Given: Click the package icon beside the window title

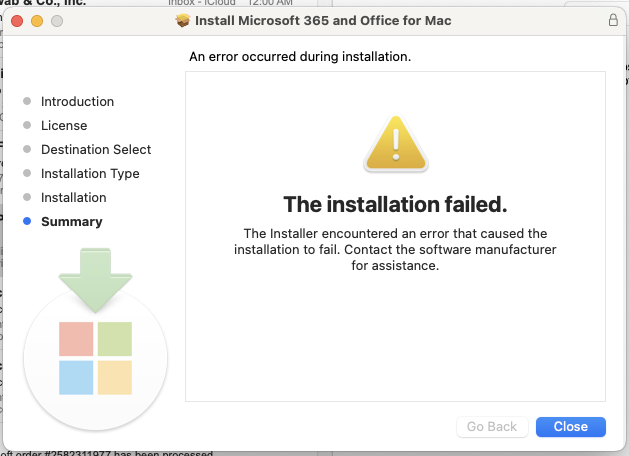Looking at the screenshot, I should click(182, 20).
